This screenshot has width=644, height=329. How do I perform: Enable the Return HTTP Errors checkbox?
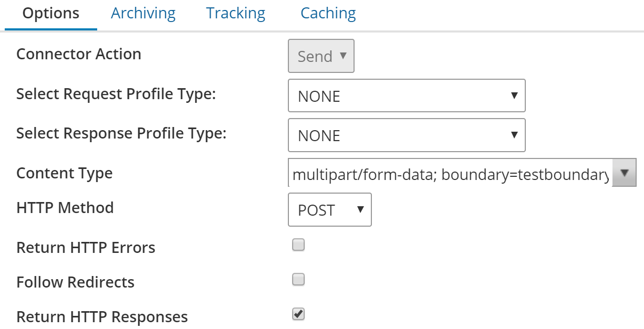point(297,244)
